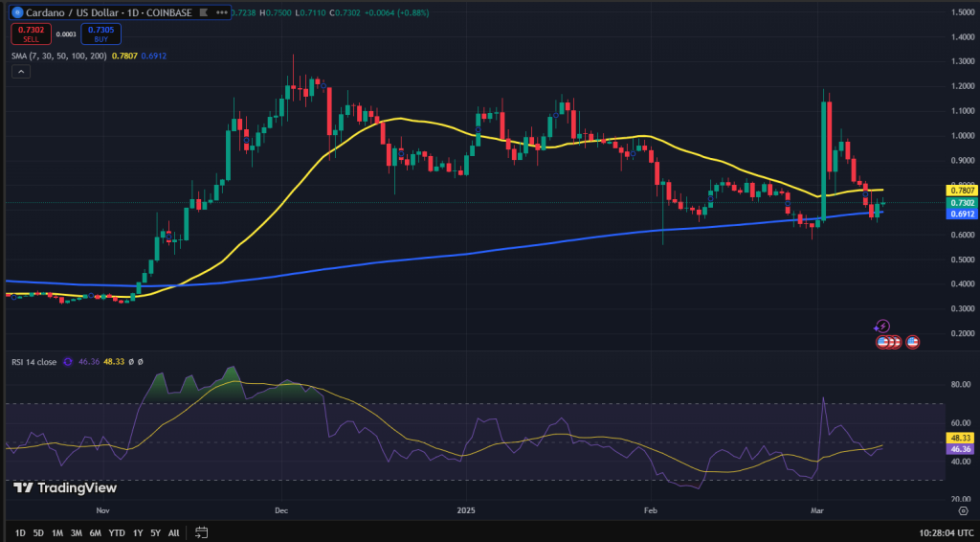Screen dimensions: 980x542
Task: Click the Nov label on time axis
Action: click(x=103, y=510)
